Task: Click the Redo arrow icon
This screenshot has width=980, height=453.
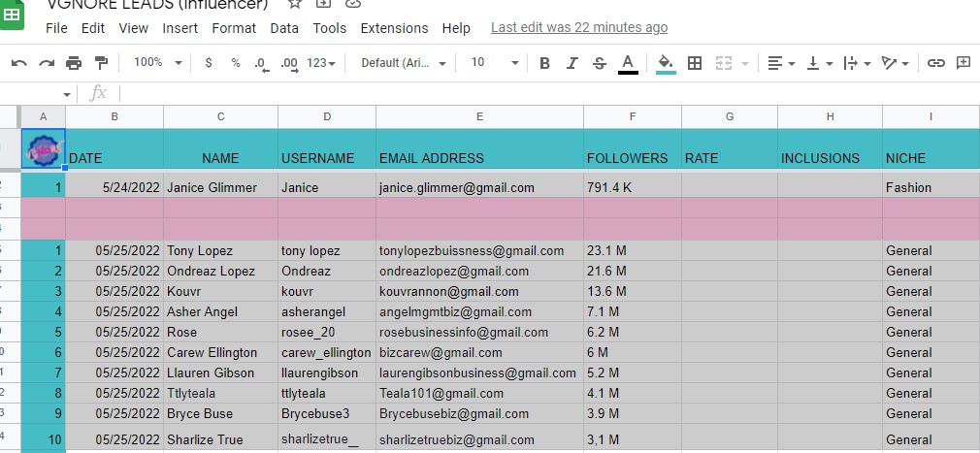Action: (47, 63)
